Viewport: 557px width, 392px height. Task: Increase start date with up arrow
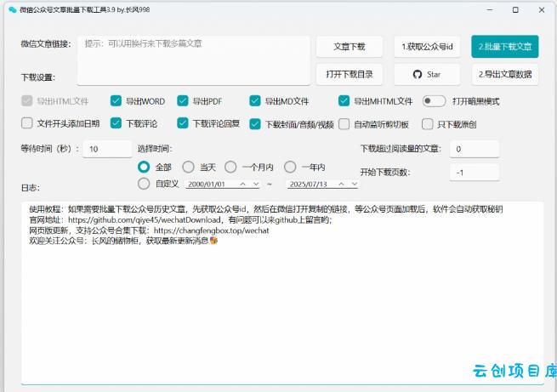click(242, 184)
